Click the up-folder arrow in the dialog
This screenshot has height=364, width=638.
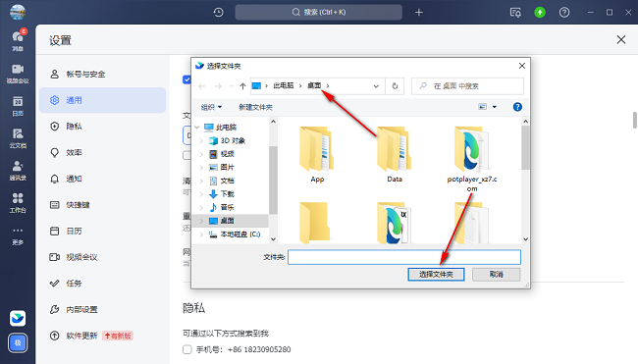pyautogui.click(x=242, y=85)
